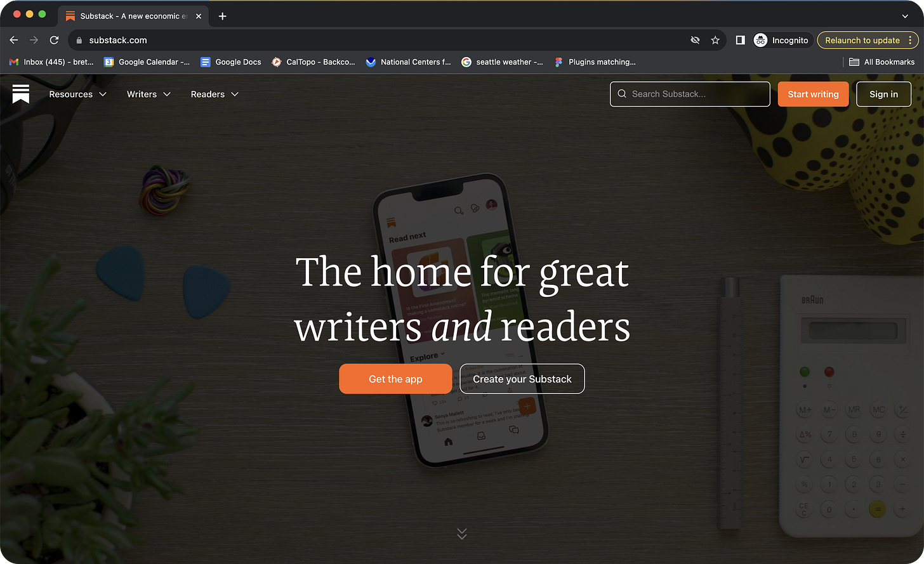
Task: Open the seattle weather bookmark
Action: (x=502, y=62)
